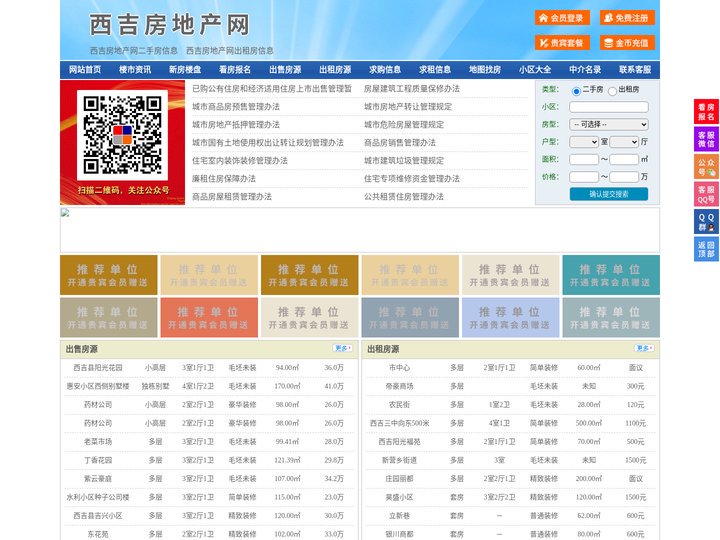Screen dimensions: 720x540
Task: Open the 农民街 rental listing
Action: click(x=399, y=405)
